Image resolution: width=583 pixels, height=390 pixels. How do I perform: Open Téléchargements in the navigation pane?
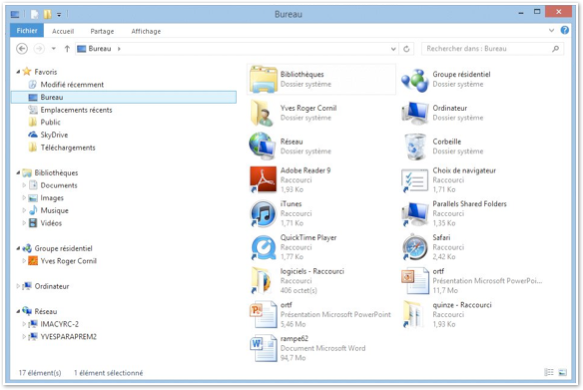click(68, 148)
